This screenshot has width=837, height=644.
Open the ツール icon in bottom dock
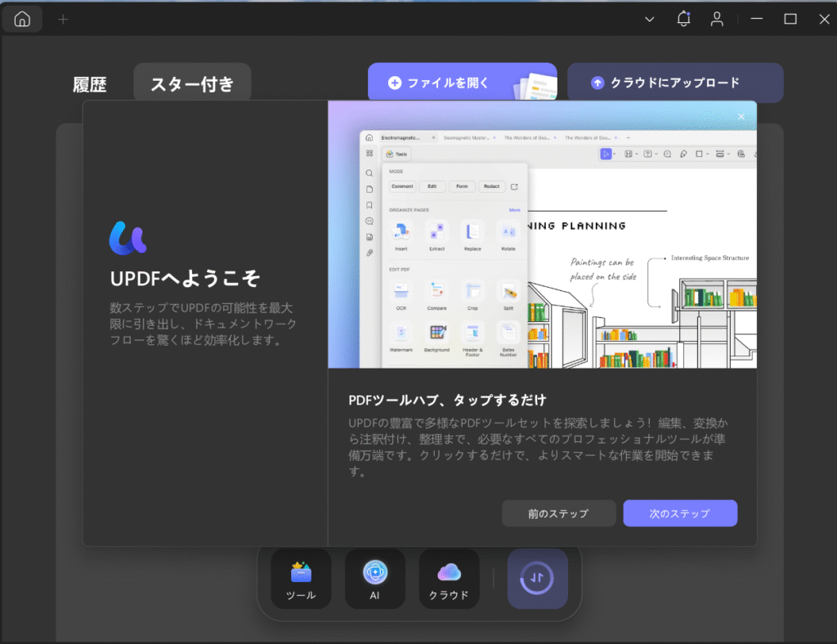(x=301, y=578)
